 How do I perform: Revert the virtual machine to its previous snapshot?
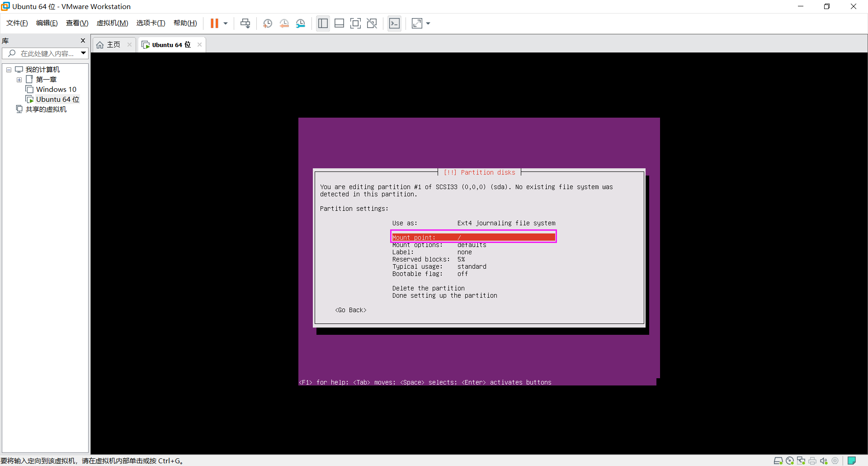click(x=284, y=24)
